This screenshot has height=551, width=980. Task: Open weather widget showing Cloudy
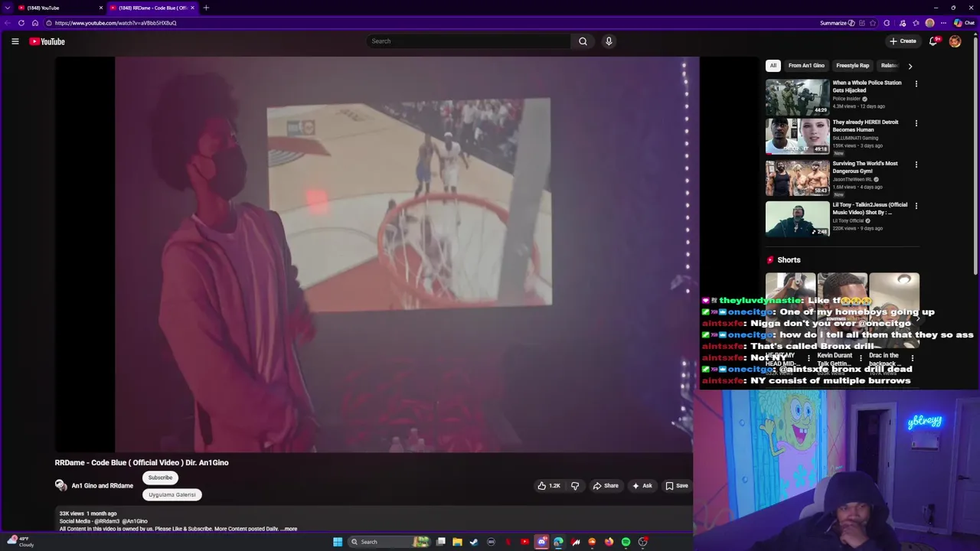(21, 542)
